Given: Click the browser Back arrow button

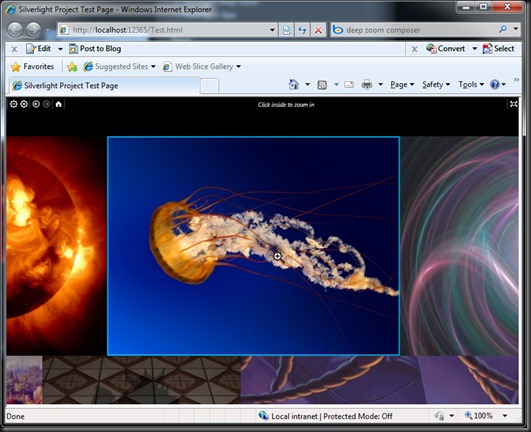Looking at the screenshot, I should tap(15, 30).
